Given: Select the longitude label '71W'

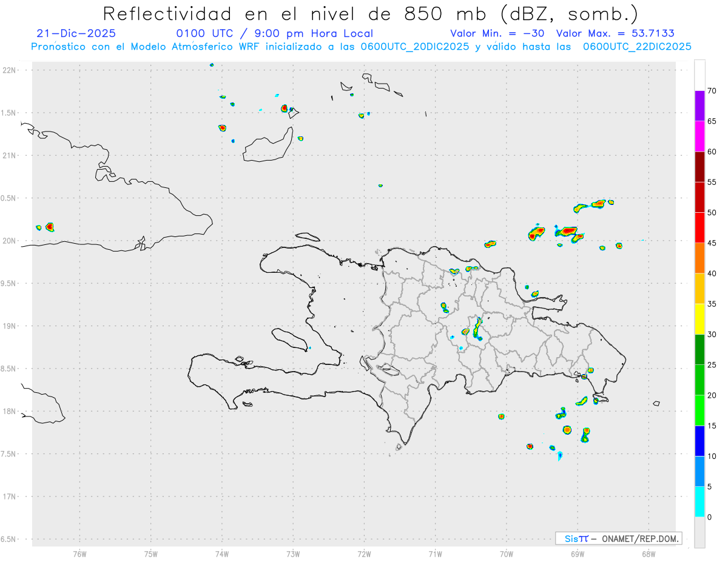Looking at the screenshot, I should (435, 554).
